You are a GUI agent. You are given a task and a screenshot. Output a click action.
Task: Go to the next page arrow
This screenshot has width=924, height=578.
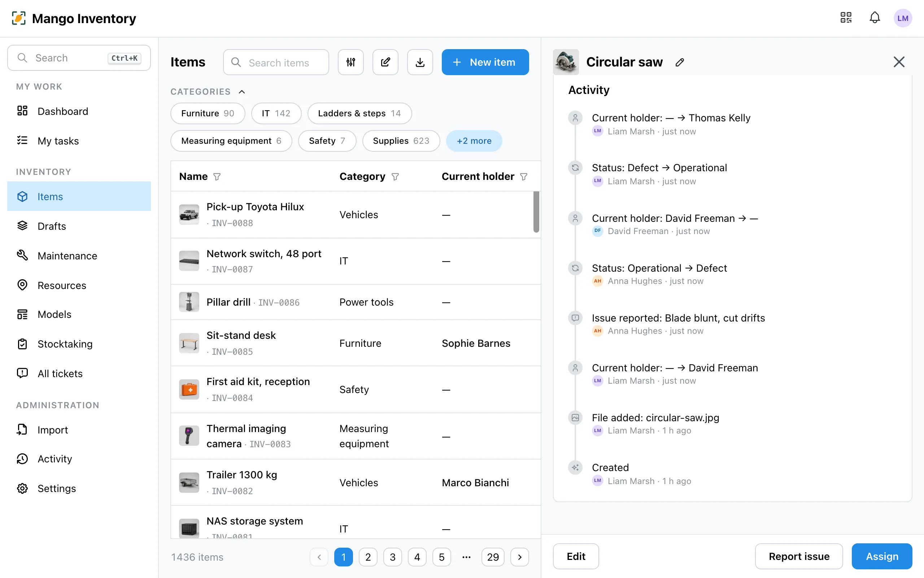(x=520, y=557)
